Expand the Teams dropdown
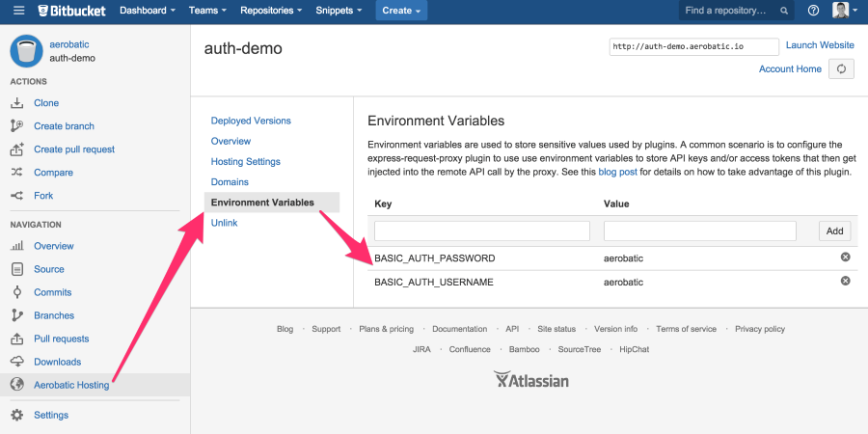Image resolution: width=868 pixels, height=434 pixels. coord(207,11)
